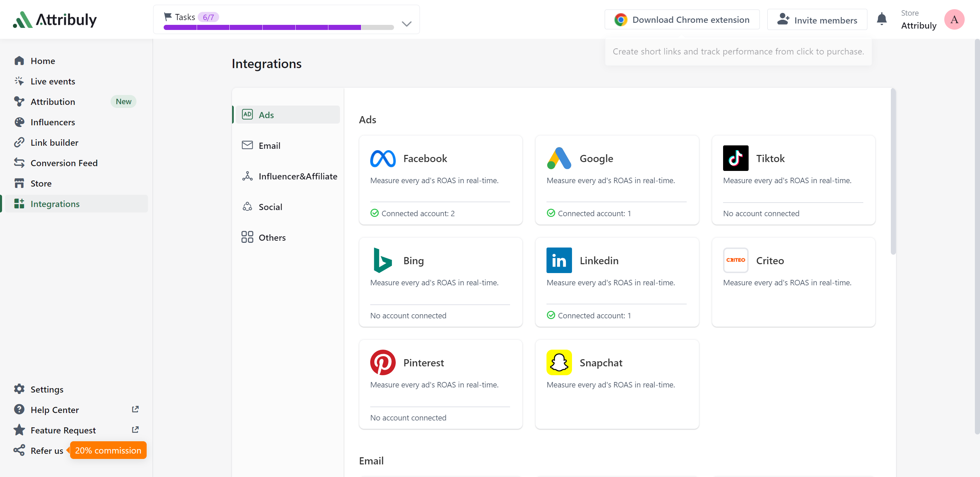Open the Home page icon

coord(19,61)
